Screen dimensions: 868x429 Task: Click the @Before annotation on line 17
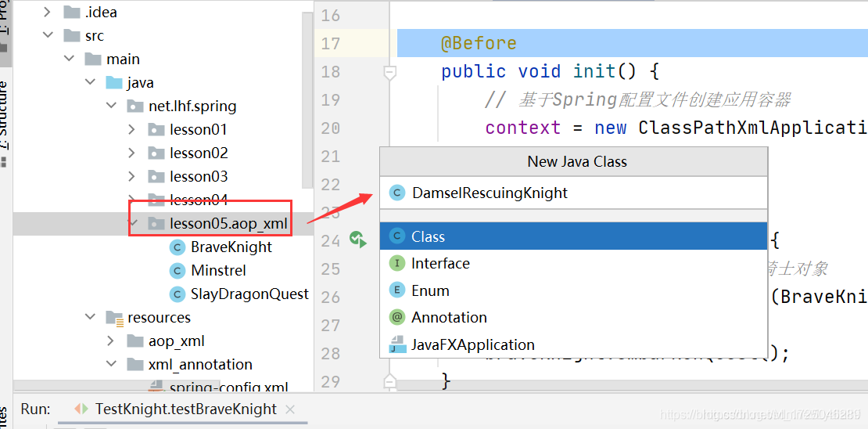click(479, 44)
